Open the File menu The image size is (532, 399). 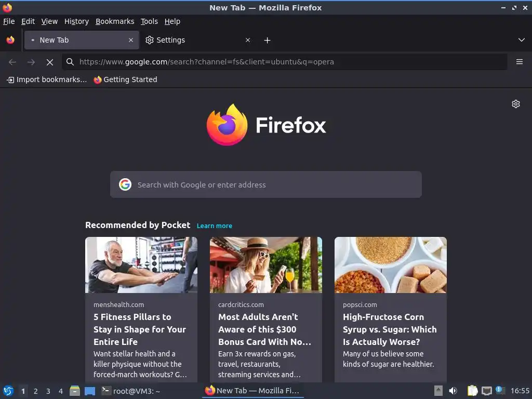coord(9,21)
